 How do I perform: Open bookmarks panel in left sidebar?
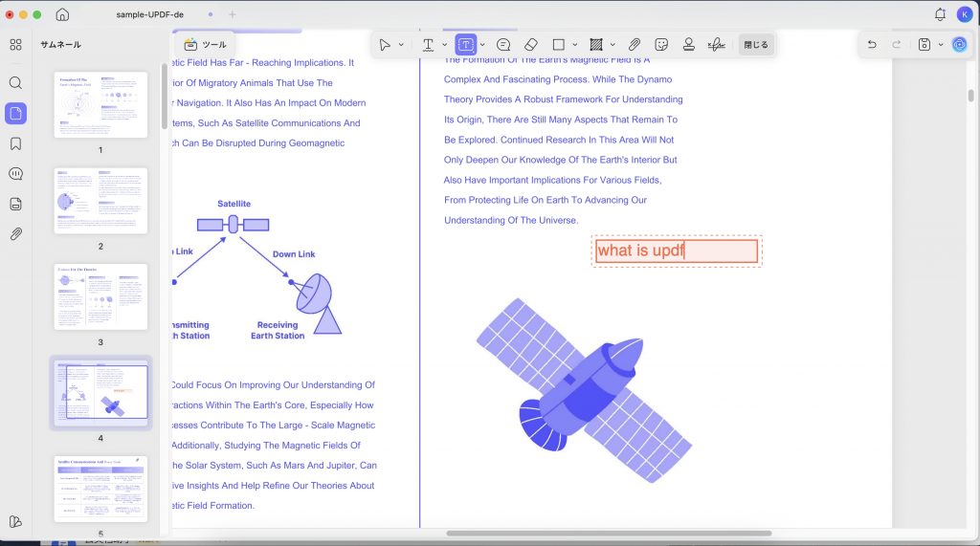(15, 143)
